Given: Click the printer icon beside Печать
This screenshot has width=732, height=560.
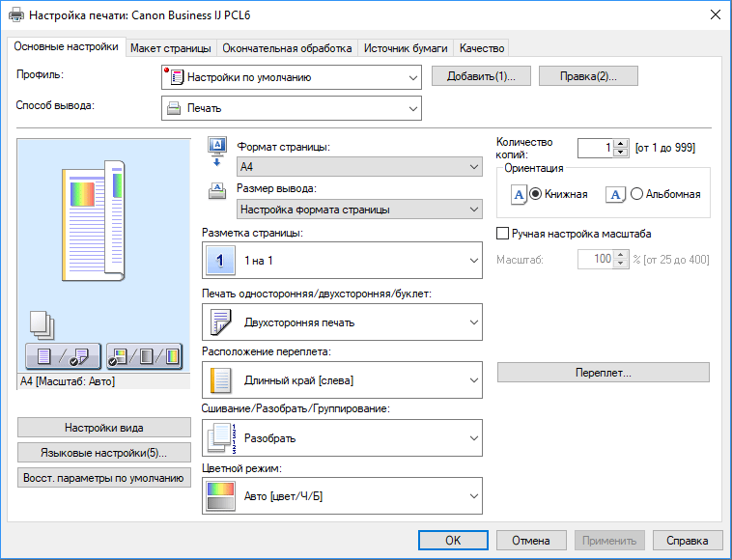Looking at the screenshot, I should click(x=174, y=109).
